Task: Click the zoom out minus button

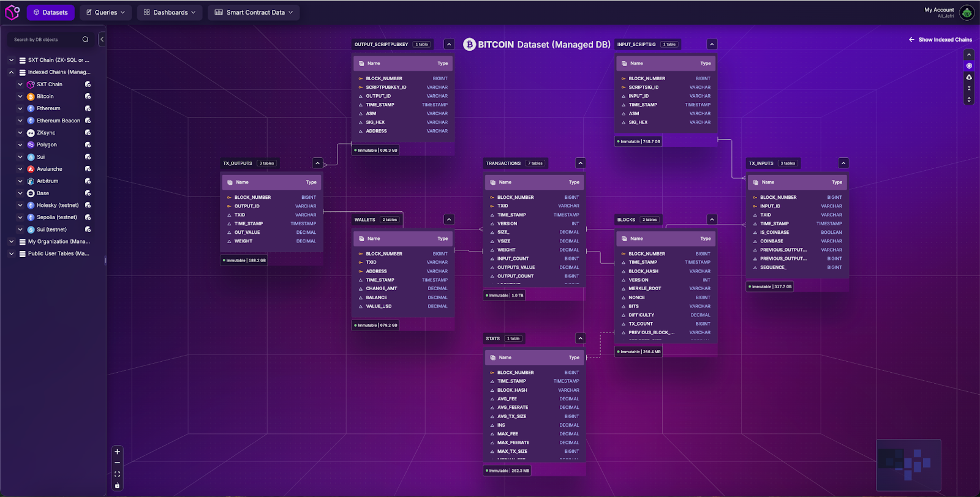Action: click(x=117, y=463)
